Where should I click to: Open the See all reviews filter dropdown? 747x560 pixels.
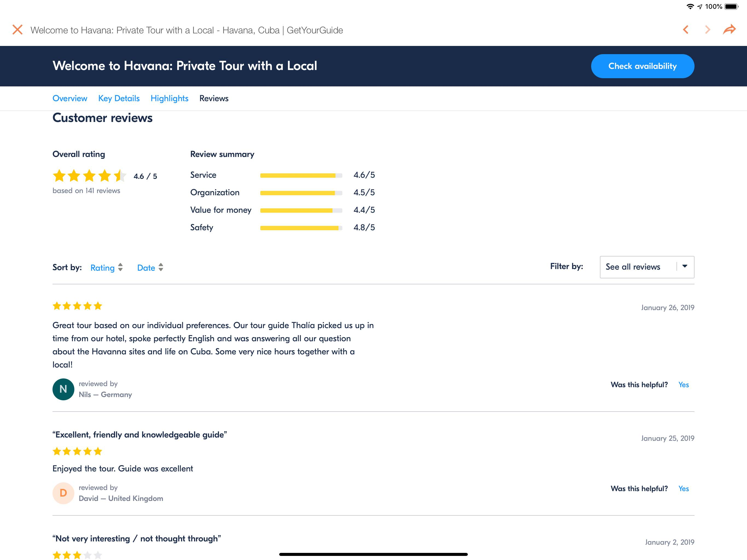(x=647, y=267)
